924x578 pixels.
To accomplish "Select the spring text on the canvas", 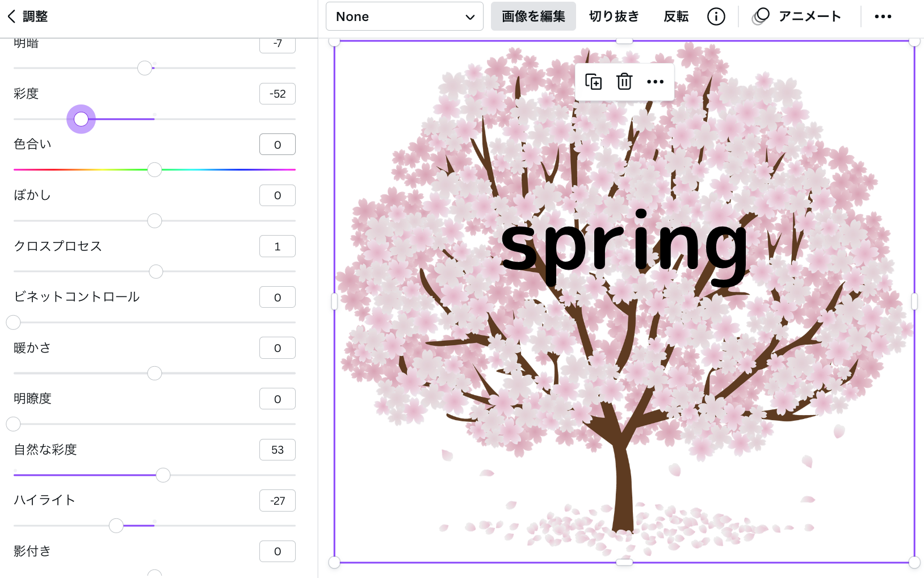I will coord(624,248).
